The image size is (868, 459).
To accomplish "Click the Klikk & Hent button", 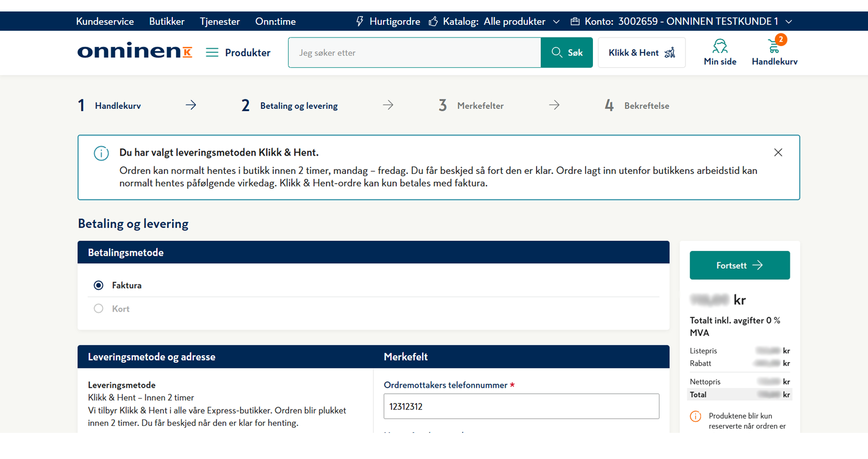I will pos(642,52).
